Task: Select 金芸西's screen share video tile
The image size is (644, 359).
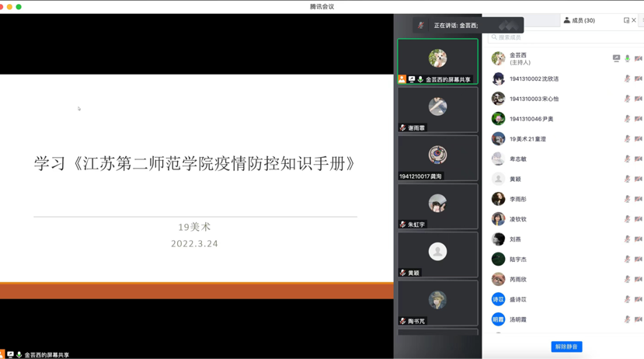Action: click(437, 61)
